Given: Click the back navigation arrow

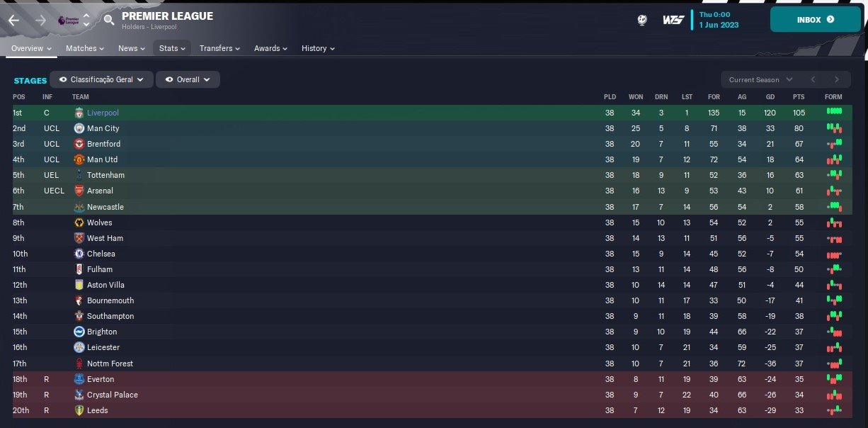Looking at the screenshot, I should click(14, 20).
